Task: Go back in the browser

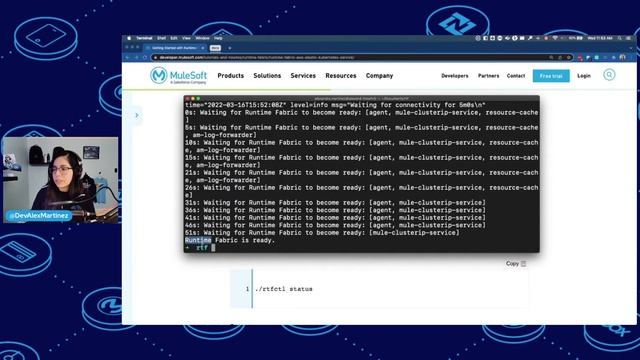Action: point(127,58)
